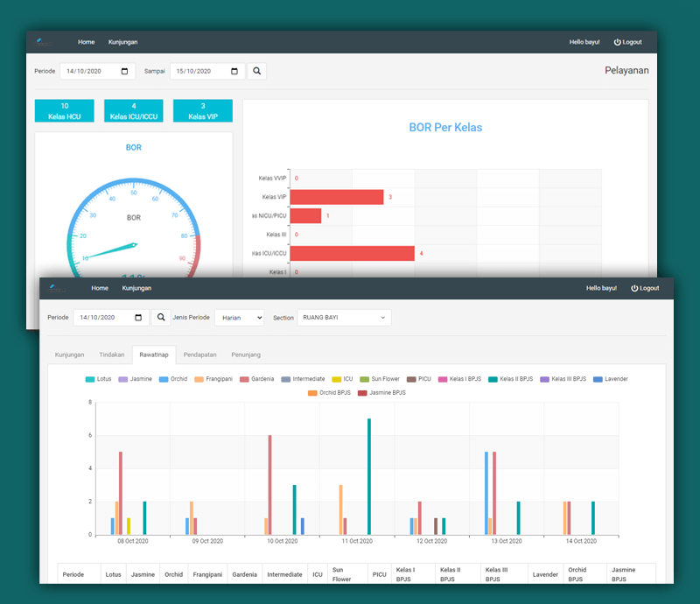Click the red Kelas ICU/ICCU bar in BOR Per Kelas

pos(352,253)
